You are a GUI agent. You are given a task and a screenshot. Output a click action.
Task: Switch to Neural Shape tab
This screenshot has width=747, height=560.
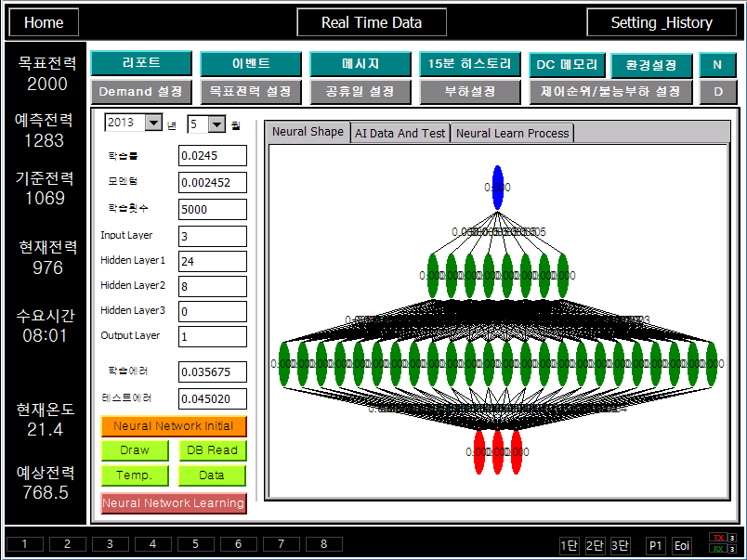click(x=308, y=132)
